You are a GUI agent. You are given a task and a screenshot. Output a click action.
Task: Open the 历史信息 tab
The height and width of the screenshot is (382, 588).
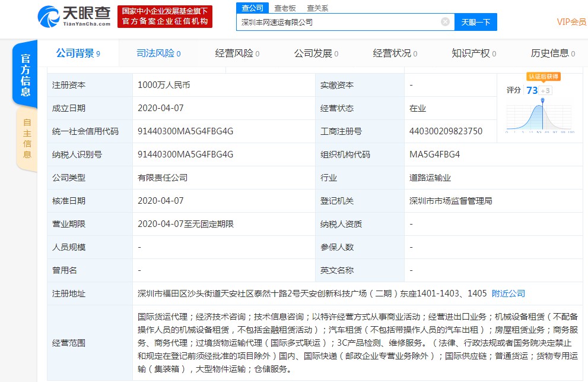click(x=553, y=53)
